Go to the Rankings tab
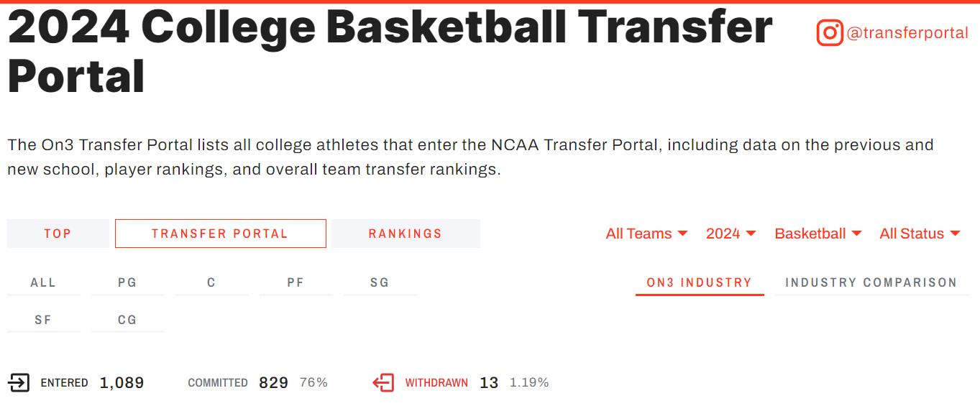 406,234
